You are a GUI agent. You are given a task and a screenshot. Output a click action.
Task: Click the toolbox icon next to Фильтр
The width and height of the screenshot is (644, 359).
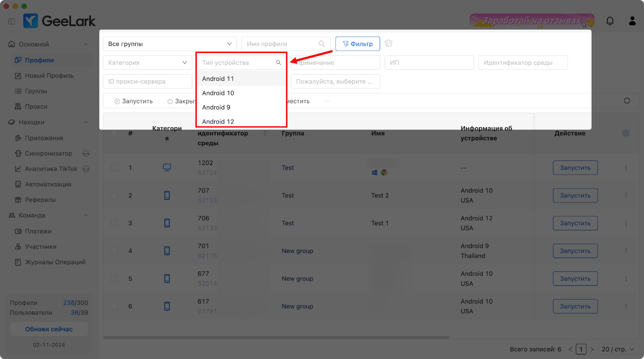[388, 43]
